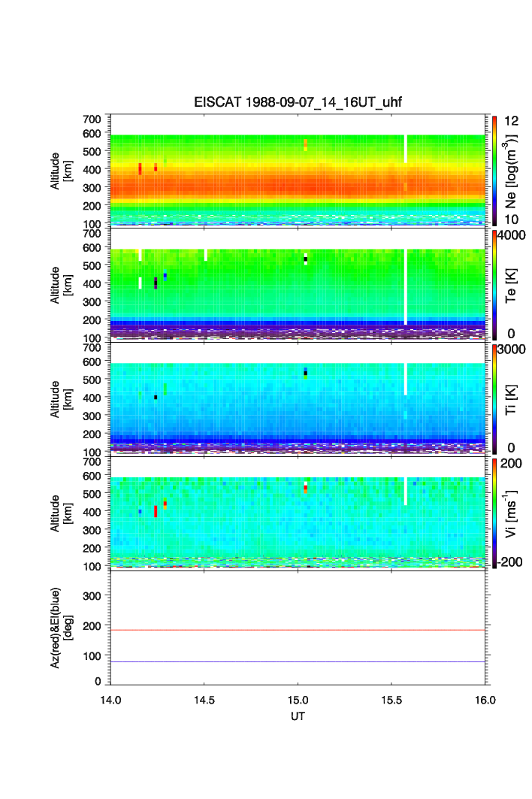Click the white data gap in Te panel near 15.5 UT
Image resolution: width=532 pixels, height=799 pixels.
click(405, 286)
